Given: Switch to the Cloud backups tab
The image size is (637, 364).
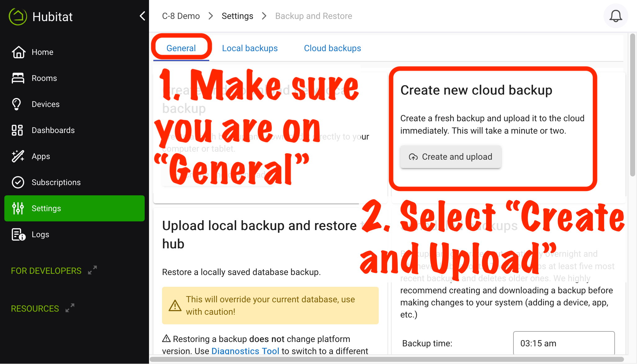Looking at the screenshot, I should [x=332, y=48].
